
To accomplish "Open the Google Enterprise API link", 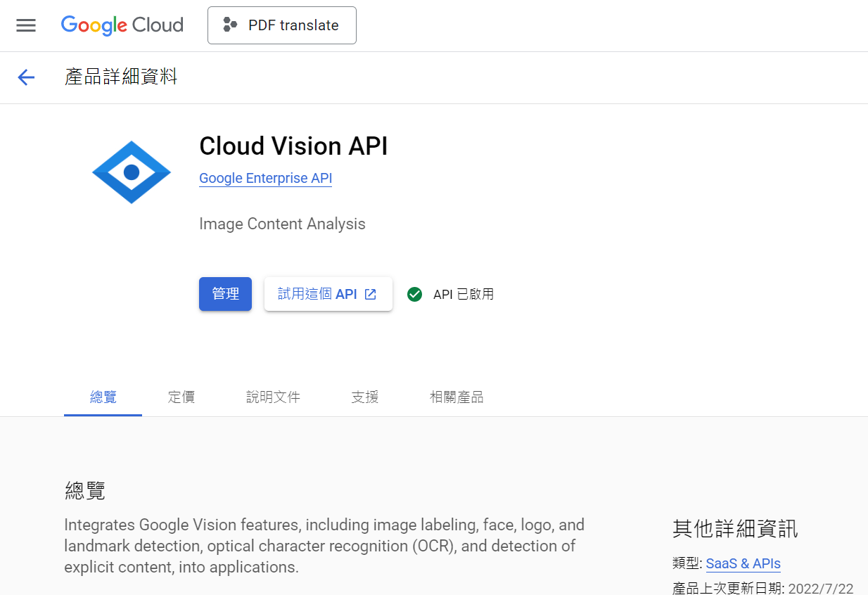I will coord(266,179).
